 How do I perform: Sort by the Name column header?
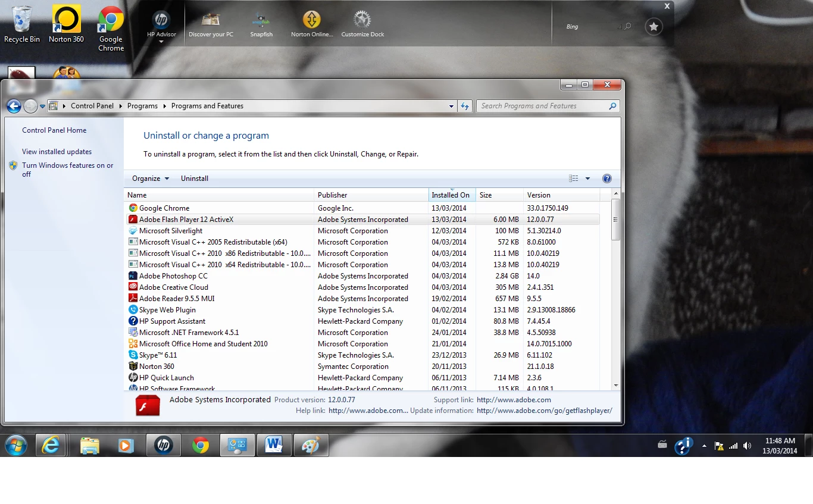[x=219, y=195]
